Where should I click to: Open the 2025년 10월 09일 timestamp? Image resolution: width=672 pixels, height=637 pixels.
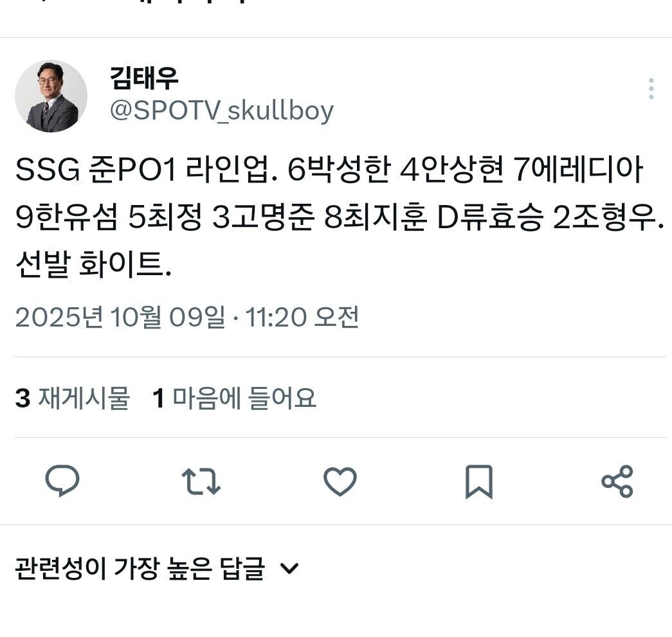(120, 318)
